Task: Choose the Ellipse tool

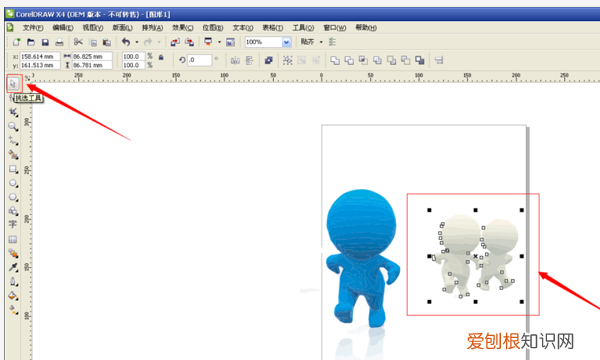Action: point(13,183)
